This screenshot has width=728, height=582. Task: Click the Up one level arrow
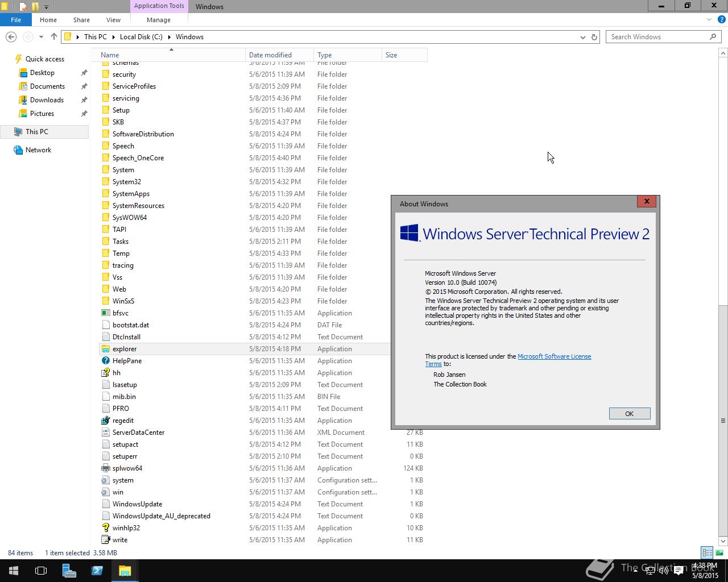(x=54, y=37)
